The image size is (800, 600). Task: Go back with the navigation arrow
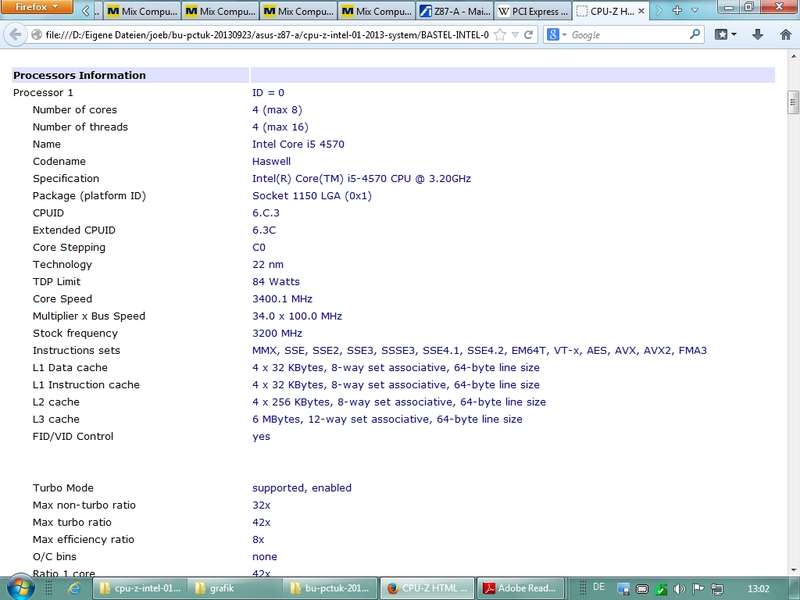(x=15, y=35)
